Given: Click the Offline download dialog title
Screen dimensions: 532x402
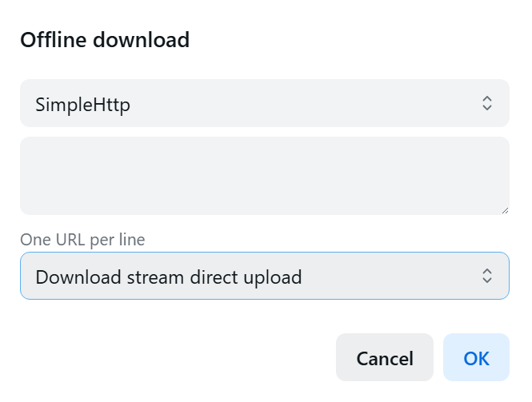Looking at the screenshot, I should click(105, 39).
